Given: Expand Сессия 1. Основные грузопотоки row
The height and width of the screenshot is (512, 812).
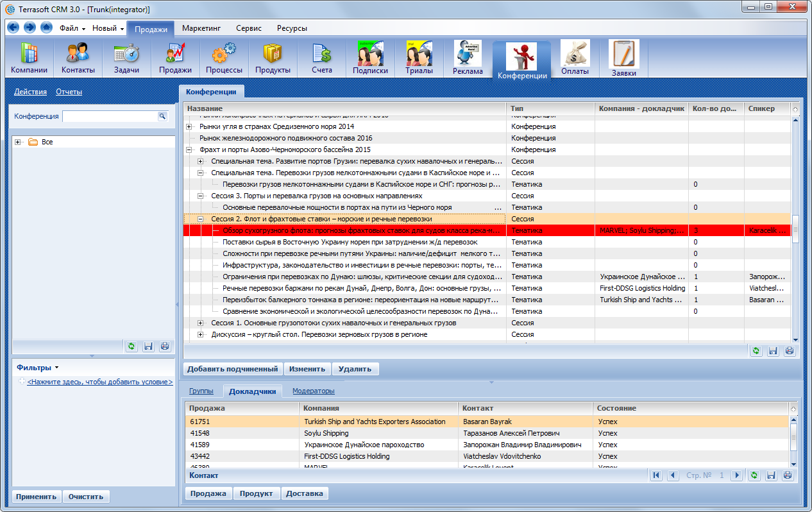Looking at the screenshot, I should tap(201, 323).
